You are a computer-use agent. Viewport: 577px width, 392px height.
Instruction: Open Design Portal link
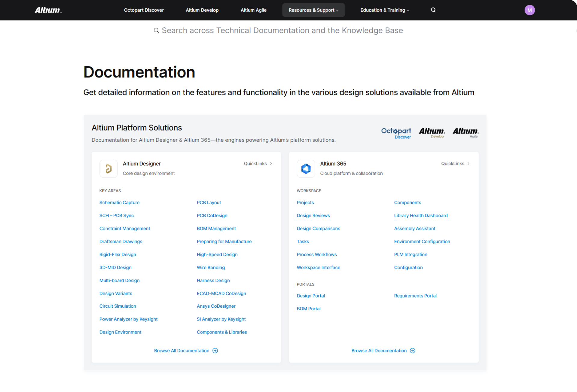[311, 296]
